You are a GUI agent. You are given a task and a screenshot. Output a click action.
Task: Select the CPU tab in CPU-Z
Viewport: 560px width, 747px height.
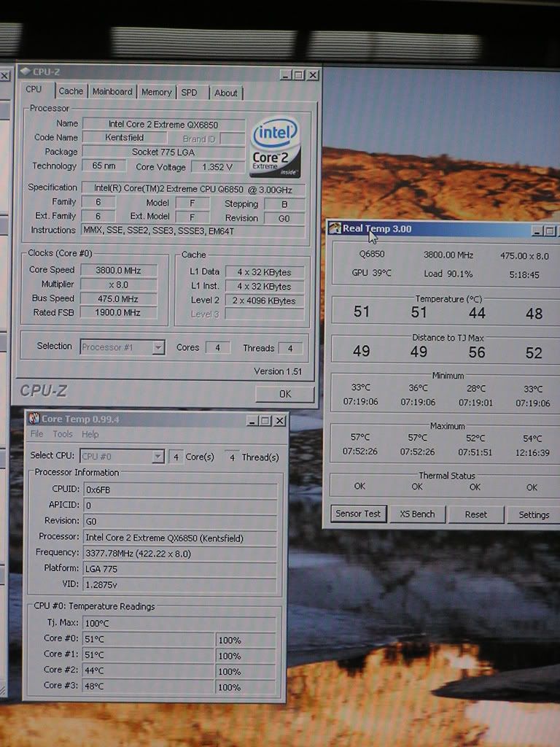coord(34,89)
